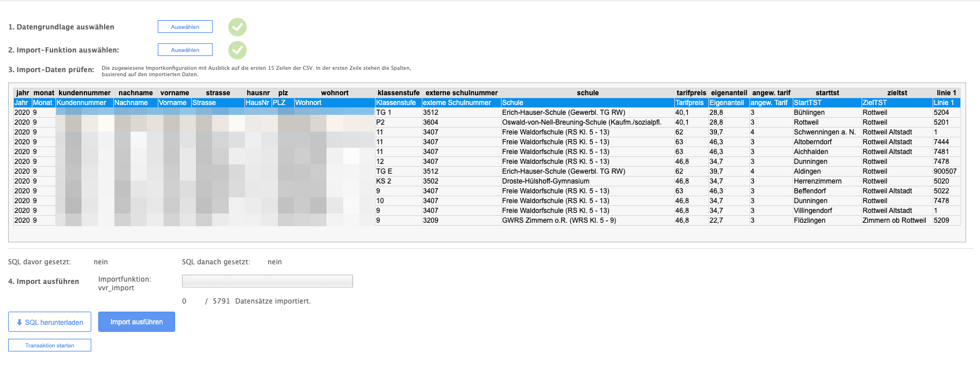Click the Droste-Hülshoff-Gymnasium school cell
Screen dimensions: 980x378
[545, 181]
